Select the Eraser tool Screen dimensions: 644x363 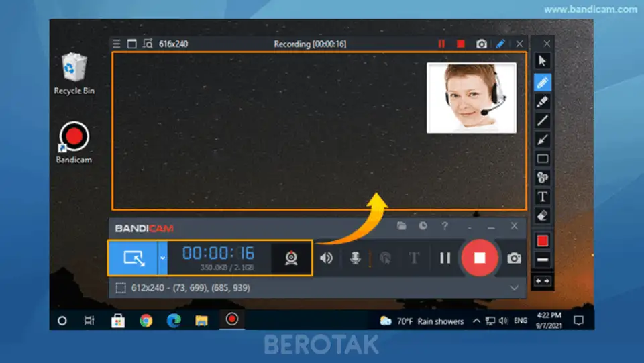pyautogui.click(x=542, y=215)
